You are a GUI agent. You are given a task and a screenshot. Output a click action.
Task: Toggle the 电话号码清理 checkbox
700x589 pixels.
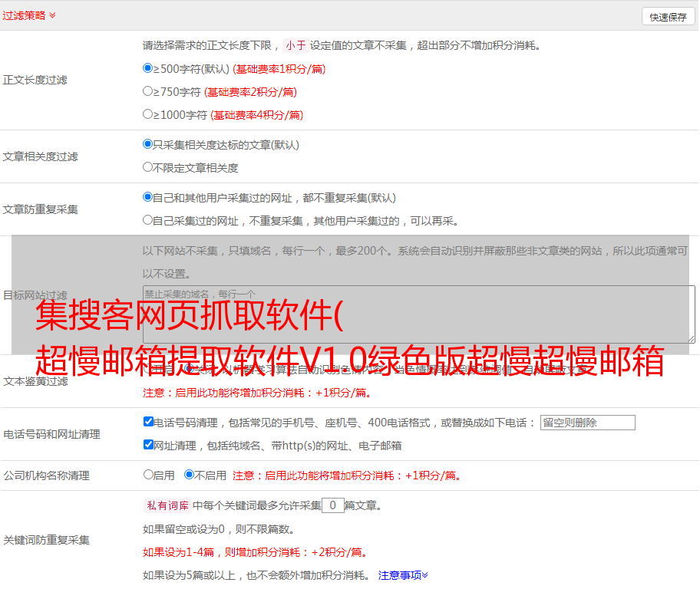pyautogui.click(x=148, y=422)
